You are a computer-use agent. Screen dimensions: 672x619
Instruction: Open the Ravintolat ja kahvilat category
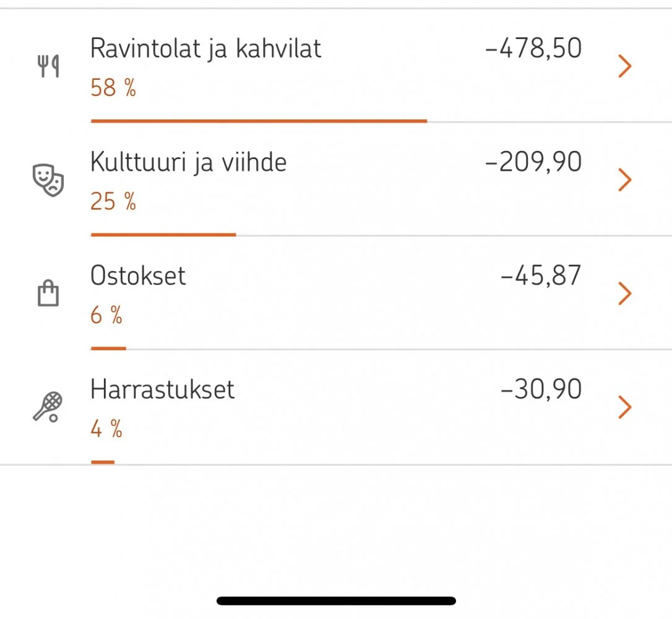[x=205, y=48]
